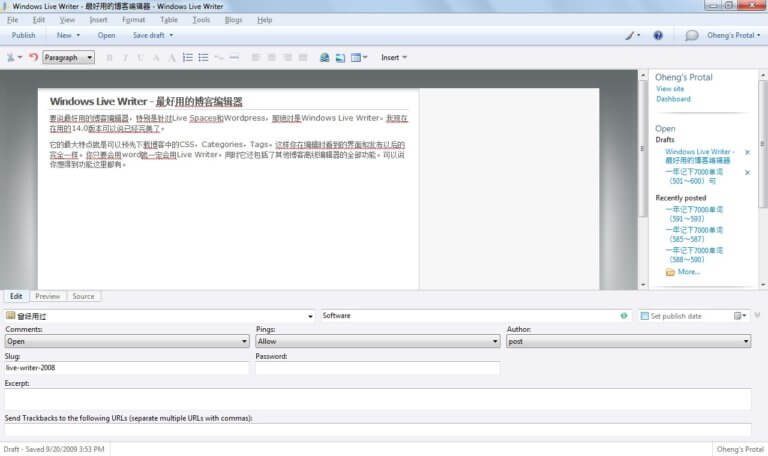This screenshot has height=456, width=768.
Task: Open the File menu
Action: pyautogui.click(x=13, y=20)
